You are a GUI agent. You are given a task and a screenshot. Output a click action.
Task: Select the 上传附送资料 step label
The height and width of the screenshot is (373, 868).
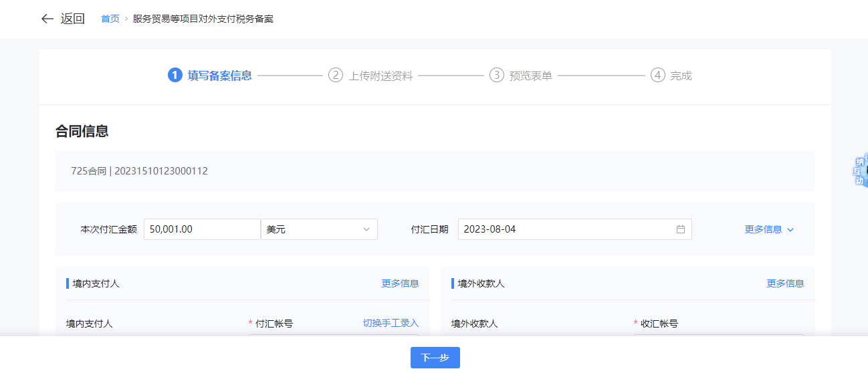point(381,76)
